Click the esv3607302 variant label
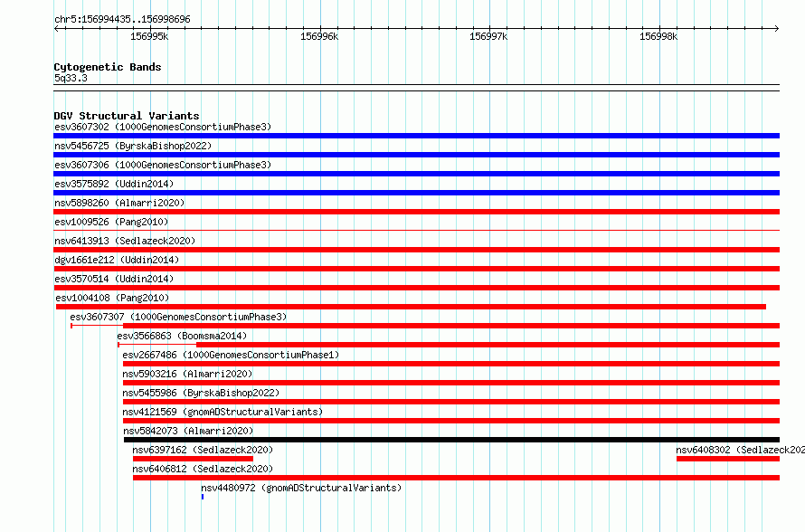Screen dimensions: 805x532 click(163, 127)
